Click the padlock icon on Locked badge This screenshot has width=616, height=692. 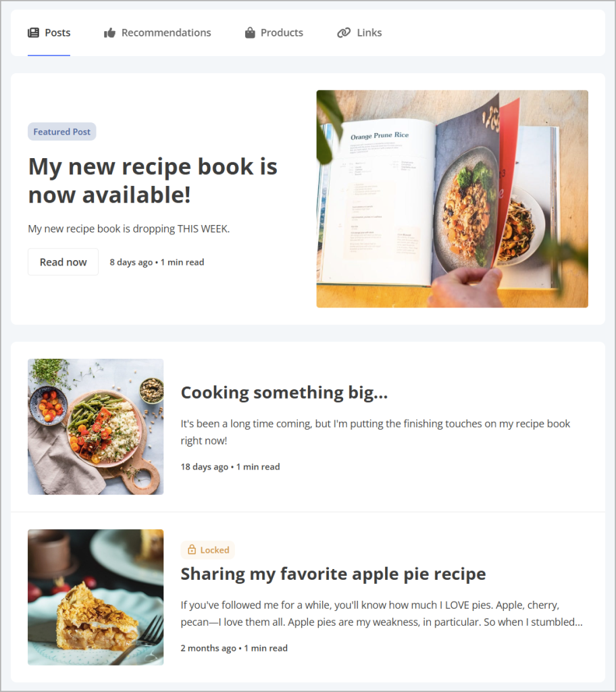[x=192, y=550]
